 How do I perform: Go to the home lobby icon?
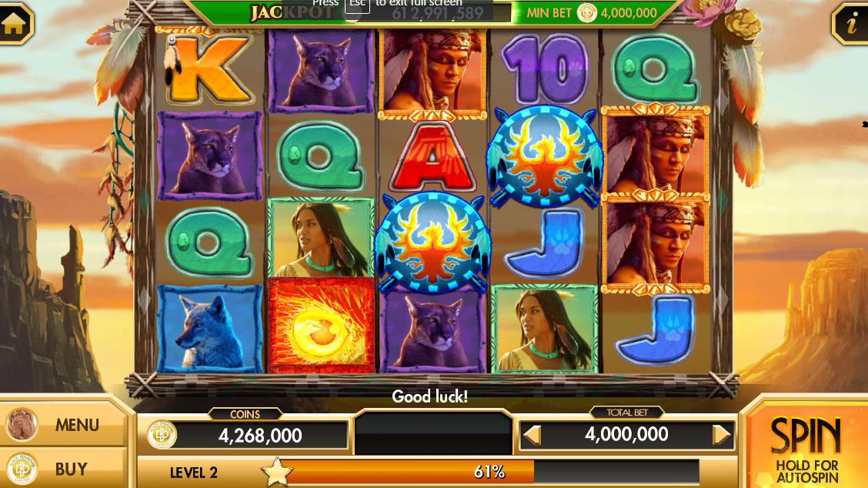coord(15,23)
